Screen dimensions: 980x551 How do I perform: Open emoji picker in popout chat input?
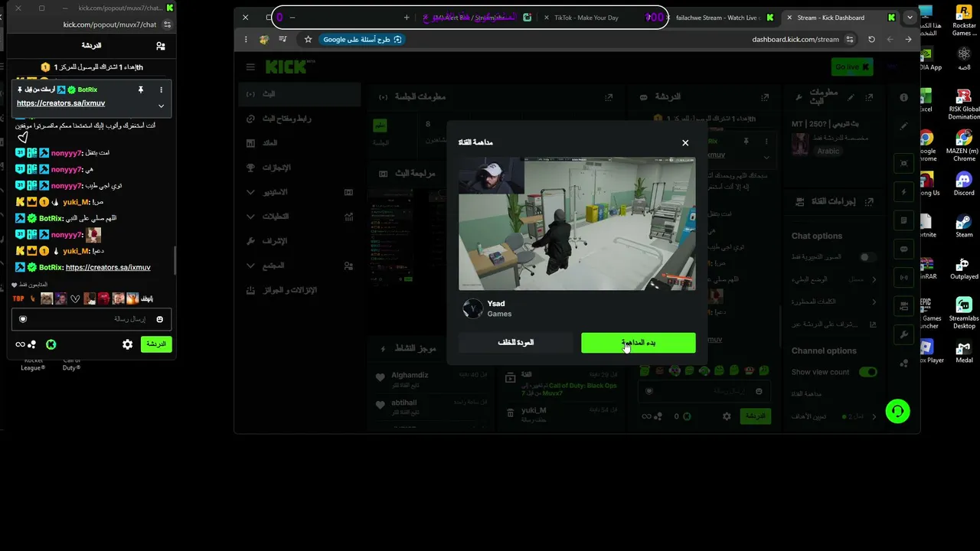coord(159,319)
